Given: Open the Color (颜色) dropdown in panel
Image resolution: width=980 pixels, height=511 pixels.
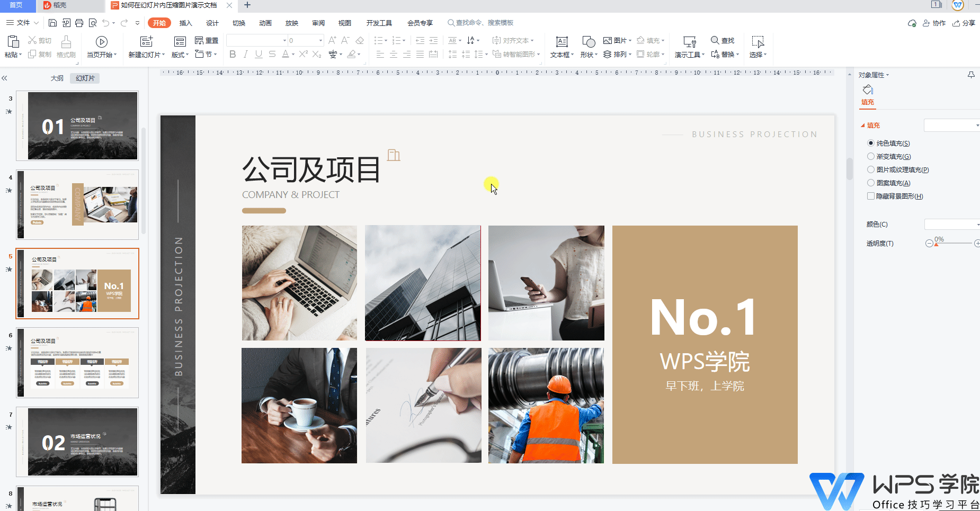Looking at the screenshot, I should click(x=977, y=225).
